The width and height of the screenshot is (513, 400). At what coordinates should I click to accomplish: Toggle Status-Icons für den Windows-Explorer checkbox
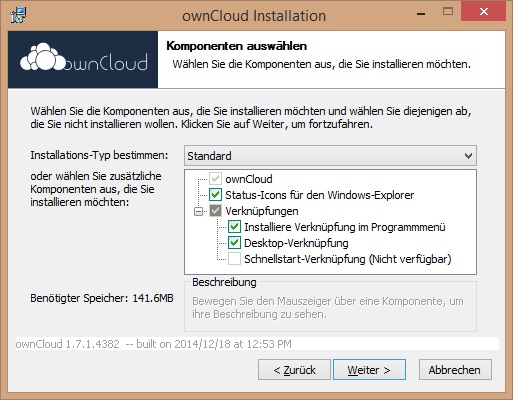point(215,195)
